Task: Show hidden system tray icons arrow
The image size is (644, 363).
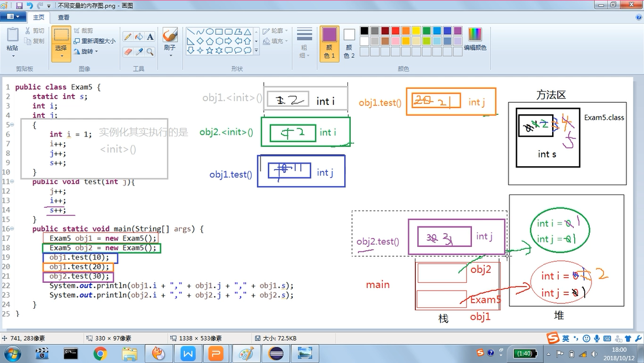Action: pos(549,354)
